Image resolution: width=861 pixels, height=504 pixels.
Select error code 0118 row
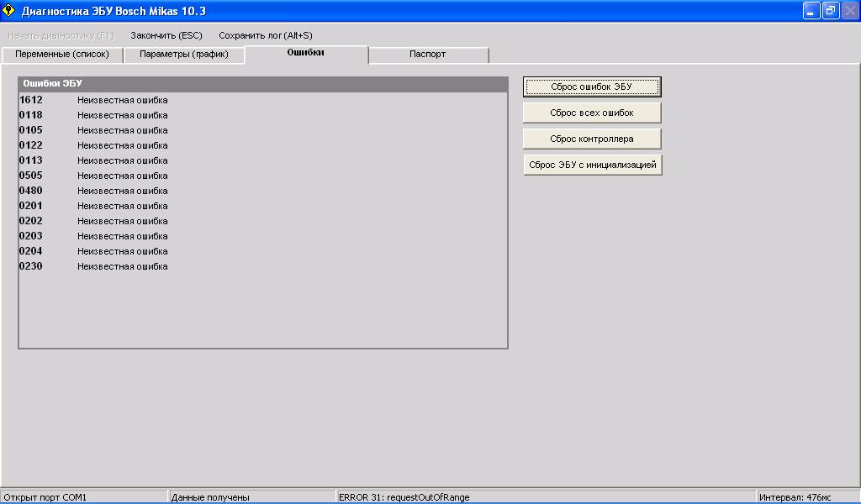263,115
